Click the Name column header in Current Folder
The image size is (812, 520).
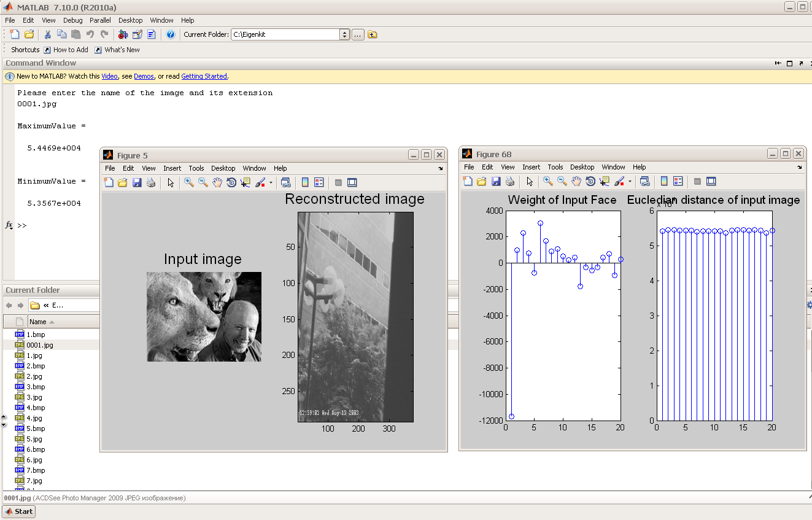(38, 322)
